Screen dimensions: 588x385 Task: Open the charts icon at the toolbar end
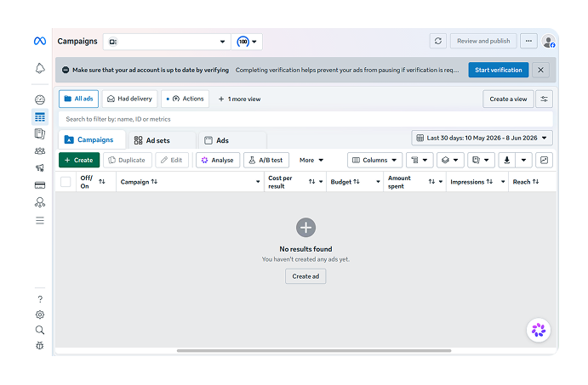pyautogui.click(x=544, y=160)
